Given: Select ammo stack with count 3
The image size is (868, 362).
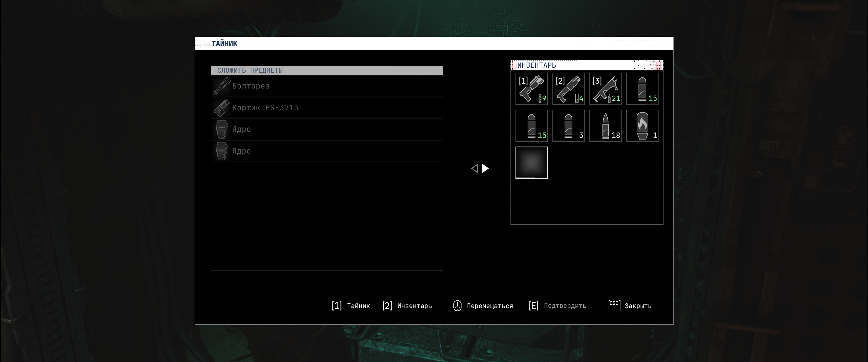Looking at the screenshot, I should 568,126.
